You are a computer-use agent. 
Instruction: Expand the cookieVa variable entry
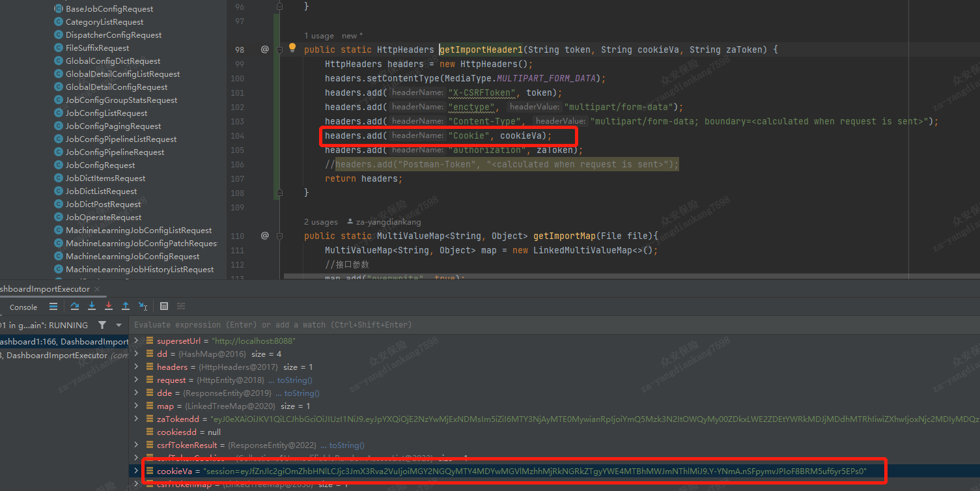point(136,471)
